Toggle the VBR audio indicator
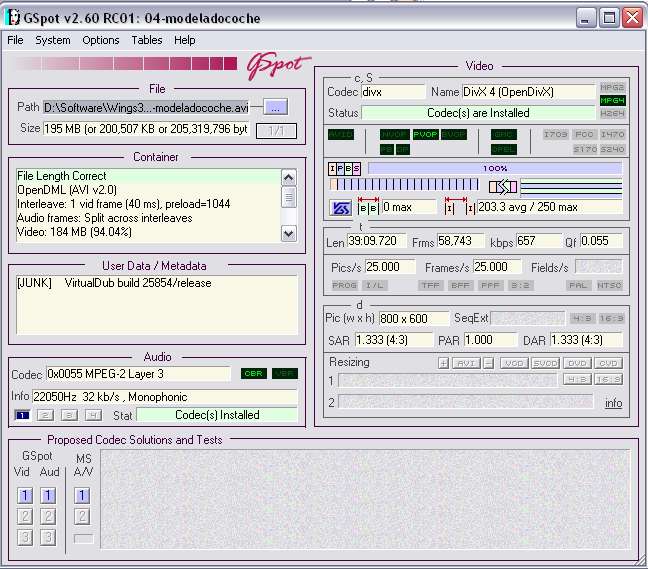Screen dimensions: 648x569 click(x=285, y=374)
